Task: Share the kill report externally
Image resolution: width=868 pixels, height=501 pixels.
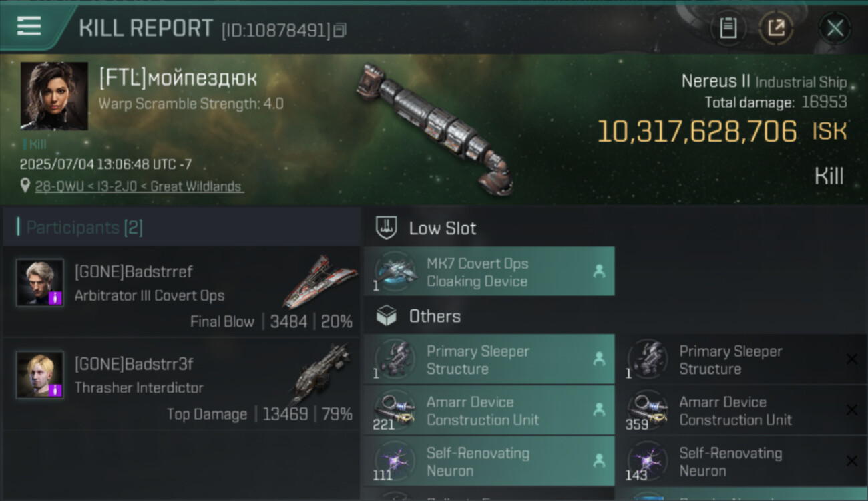Action: 776,28
